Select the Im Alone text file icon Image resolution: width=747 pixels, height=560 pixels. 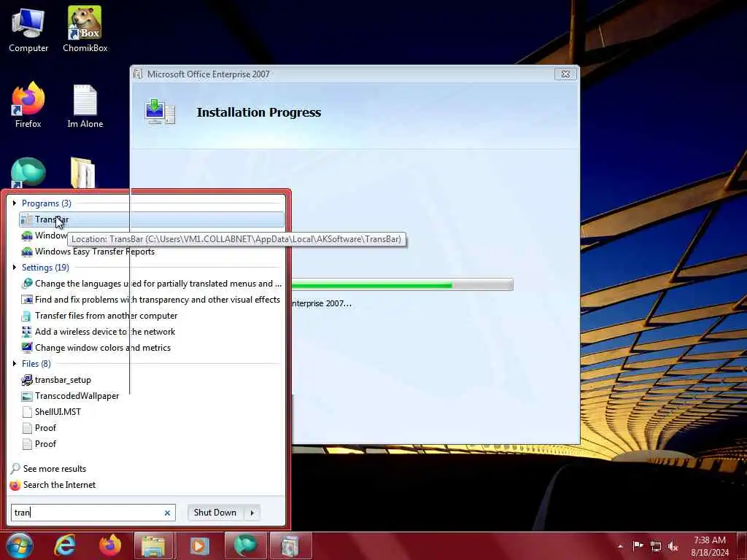[85, 106]
